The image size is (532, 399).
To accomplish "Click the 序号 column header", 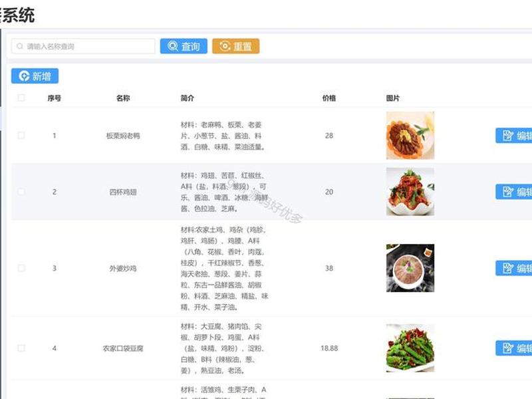I will 55,98.
